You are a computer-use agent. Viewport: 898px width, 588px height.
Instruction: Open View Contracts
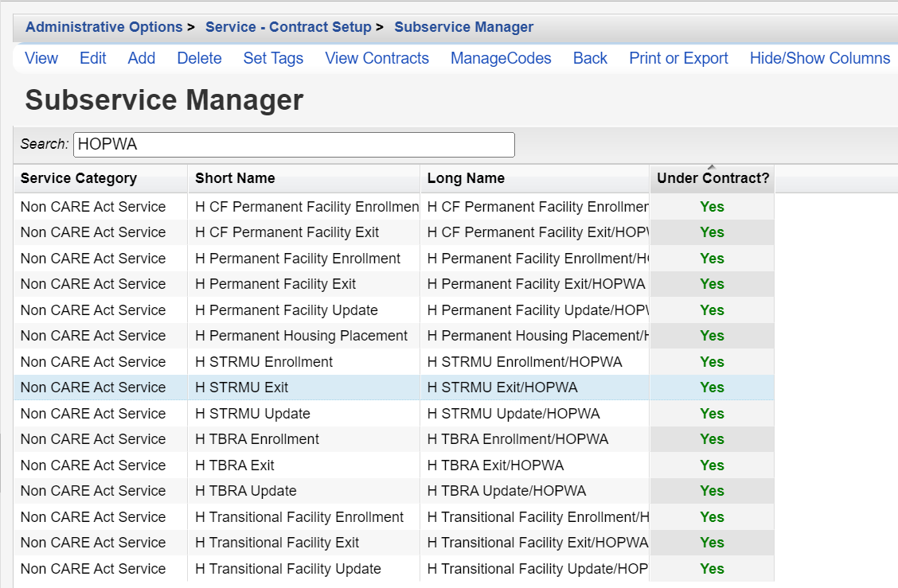377,58
